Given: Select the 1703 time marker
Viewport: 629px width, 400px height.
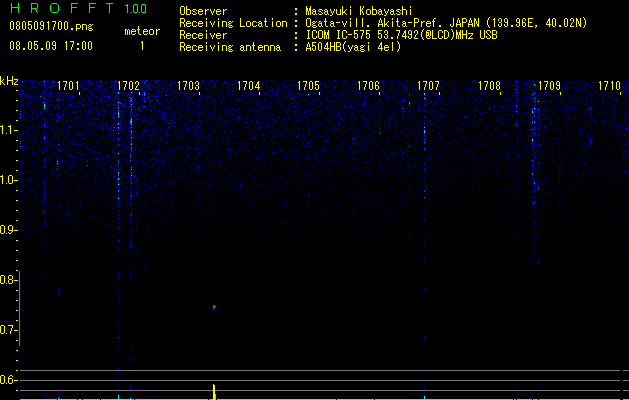Looking at the screenshot, I should click(188, 86).
